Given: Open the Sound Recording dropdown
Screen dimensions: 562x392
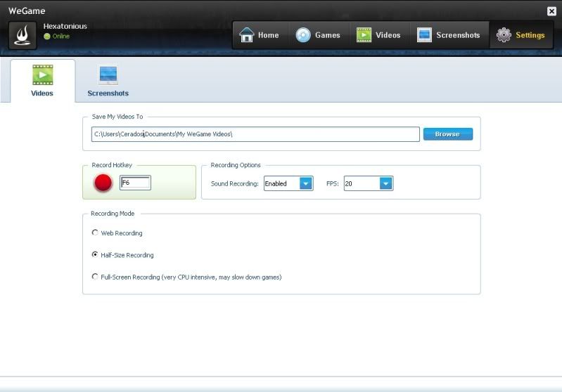Looking at the screenshot, I should 288,183.
